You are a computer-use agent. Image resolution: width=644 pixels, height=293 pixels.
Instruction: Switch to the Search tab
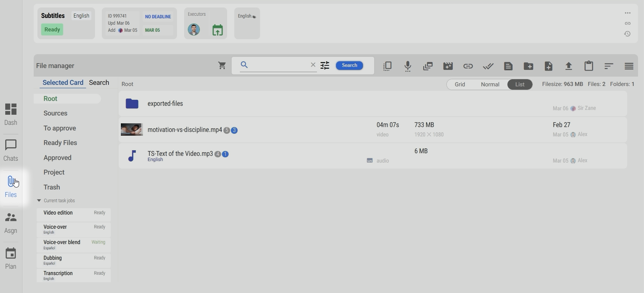tap(99, 83)
